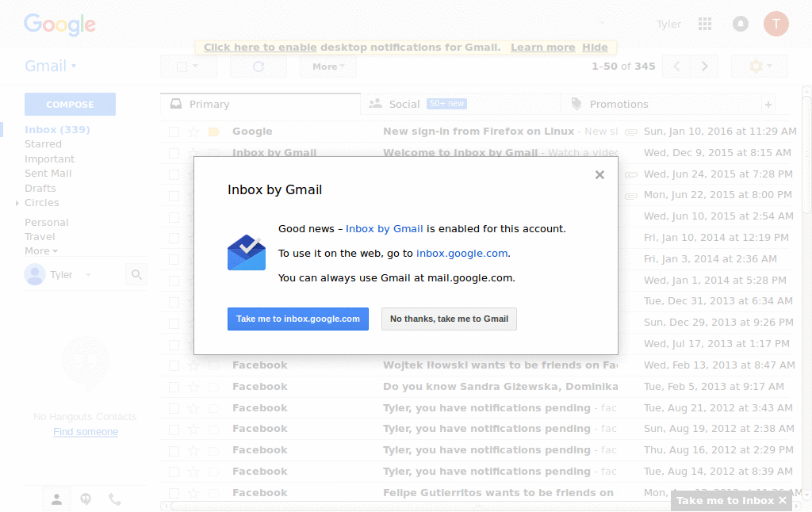The height and width of the screenshot is (512, 812).
Task: Open the Drafts folder
Action: (40, 189)
